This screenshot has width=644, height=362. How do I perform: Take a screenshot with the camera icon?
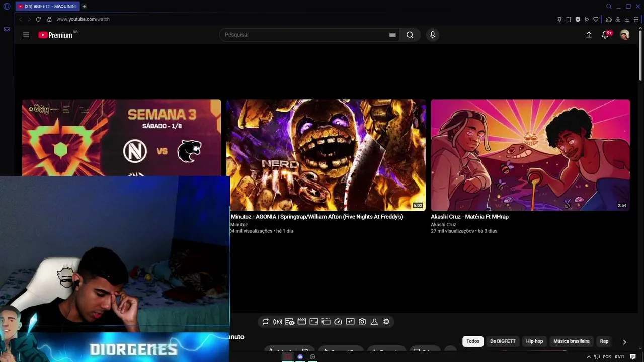(362, 322)
